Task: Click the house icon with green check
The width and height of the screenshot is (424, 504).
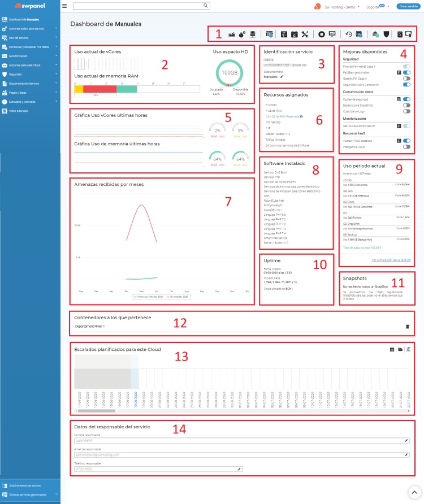Action: pyautogui.click(x=375, y=34)
